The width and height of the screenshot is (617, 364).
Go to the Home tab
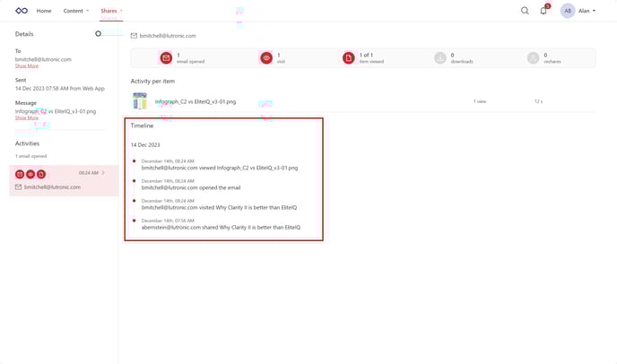(44, 11)
